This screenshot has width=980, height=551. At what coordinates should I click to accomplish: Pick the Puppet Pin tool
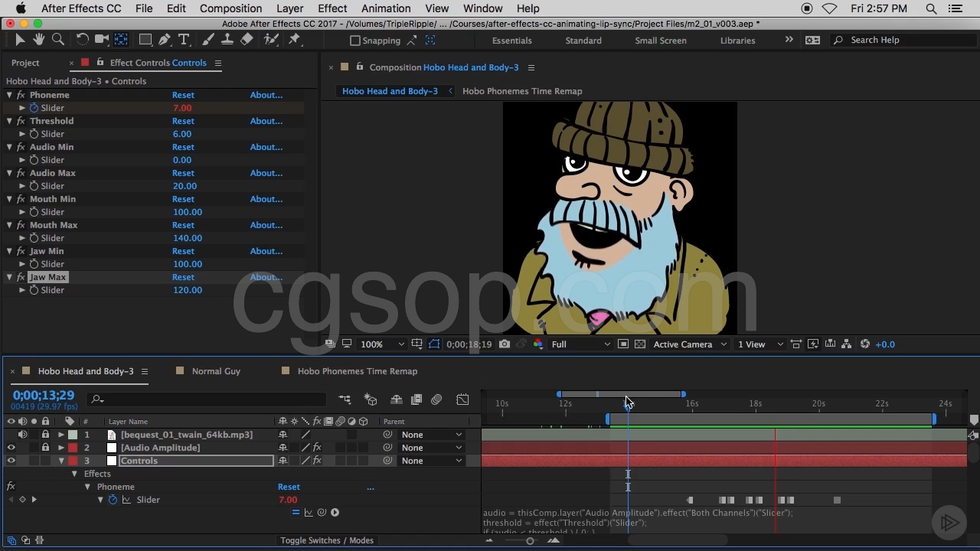tap(295, 40)
